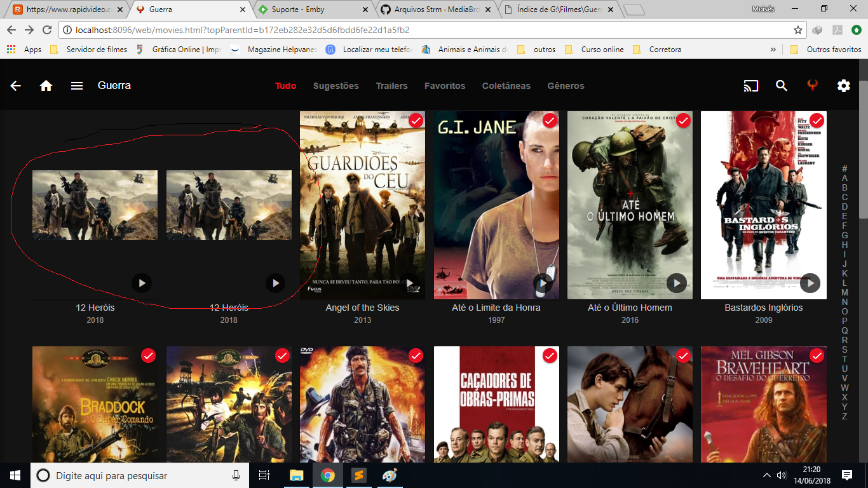Open the Emby search magnifier
This screenshot has width=868, height=488.
click(x=782, y=86)
